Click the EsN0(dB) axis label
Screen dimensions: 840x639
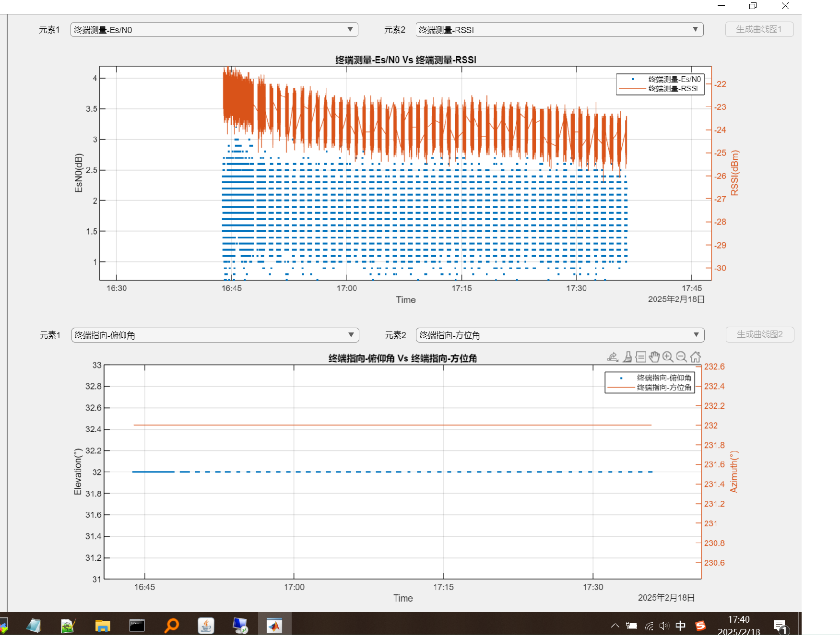tap(79, 173)
